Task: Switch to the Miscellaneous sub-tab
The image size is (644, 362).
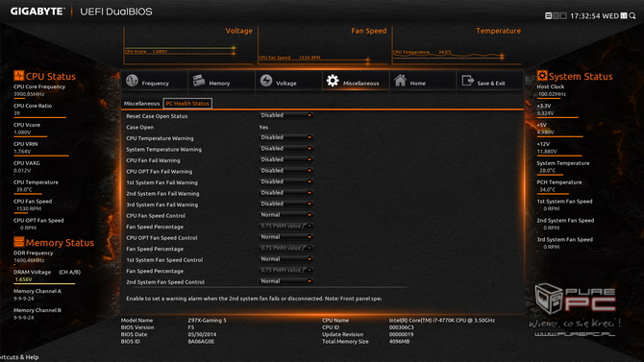Action: pyautogui.click(x=141, y=104)
